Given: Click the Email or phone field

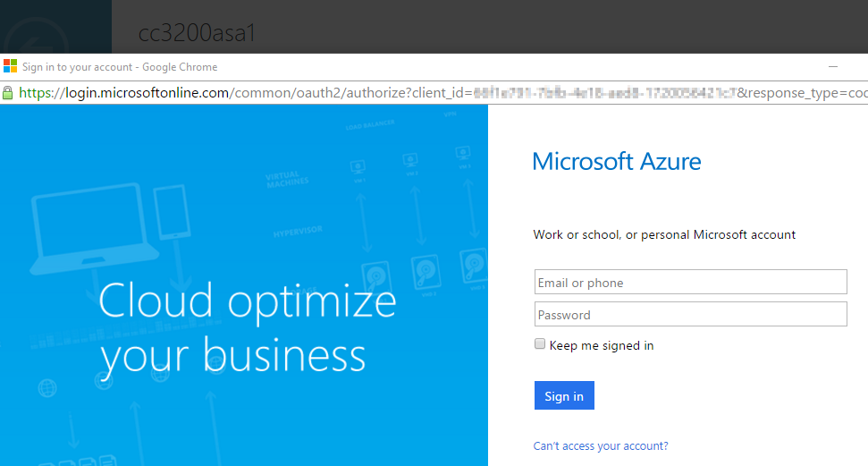Looking at the screenshot, I should (690, 282).
